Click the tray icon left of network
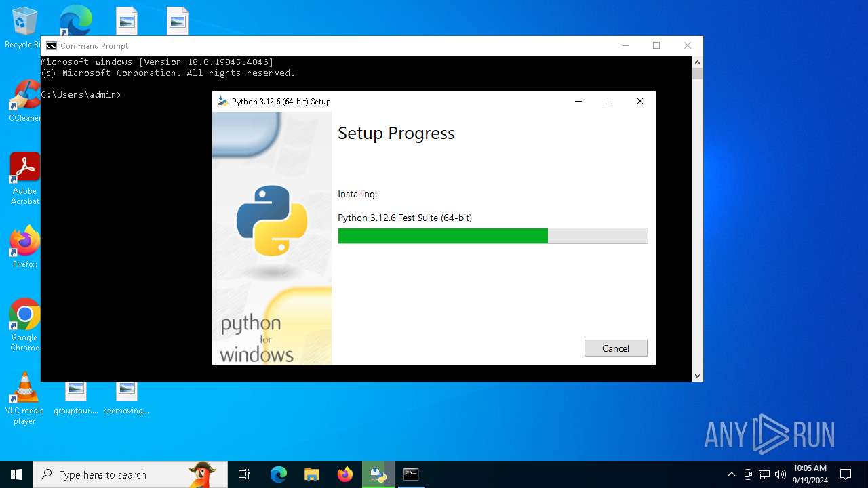Image resolution: width=868 pixels, height=488 pixels. tap(748, 474)
